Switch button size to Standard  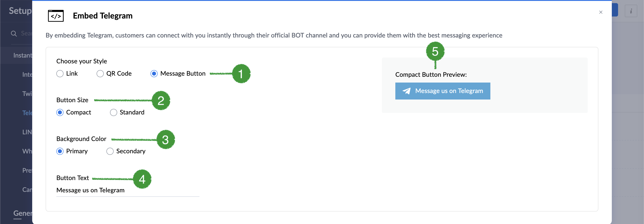point(114,112)
